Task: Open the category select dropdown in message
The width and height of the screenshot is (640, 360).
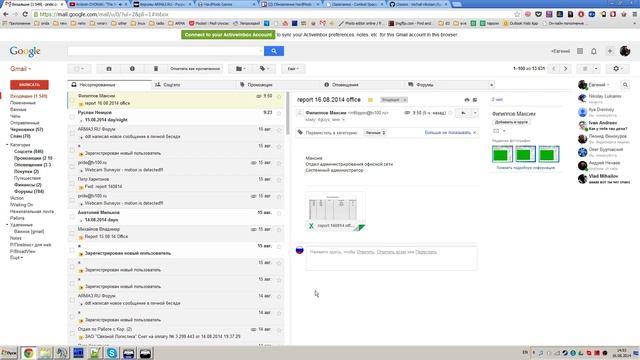Action: coord(375,133)
